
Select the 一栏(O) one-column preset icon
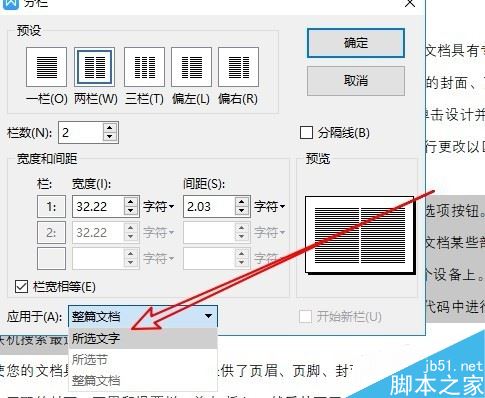point(46,67)
